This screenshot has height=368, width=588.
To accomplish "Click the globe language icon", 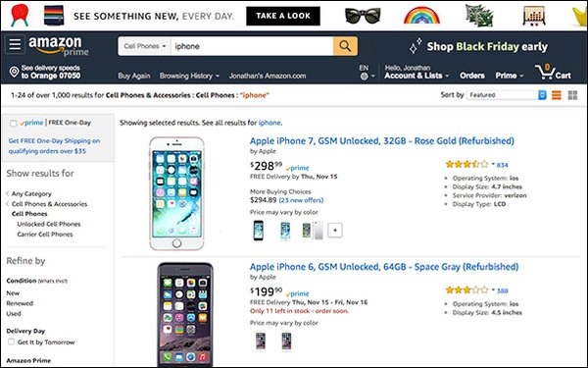I will click(364, 77).
